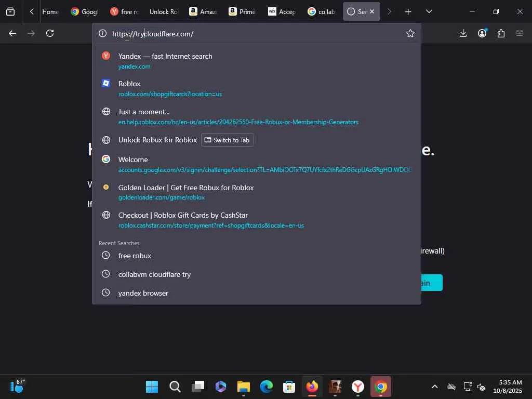Switch to the Yandex free robux tab

click(x=124, y=11)
